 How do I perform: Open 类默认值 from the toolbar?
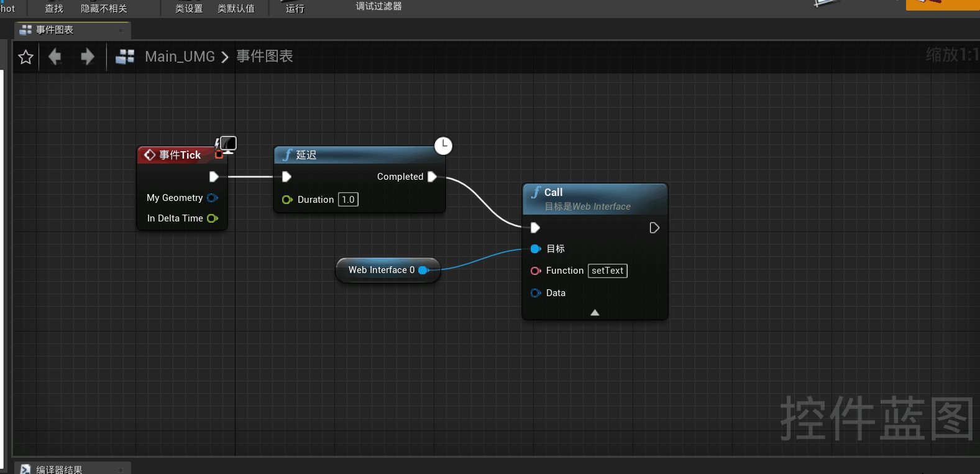coord(236,8)
